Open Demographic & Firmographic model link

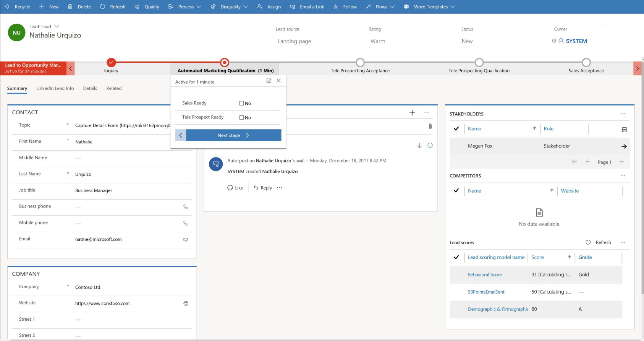tap(498, 309)
